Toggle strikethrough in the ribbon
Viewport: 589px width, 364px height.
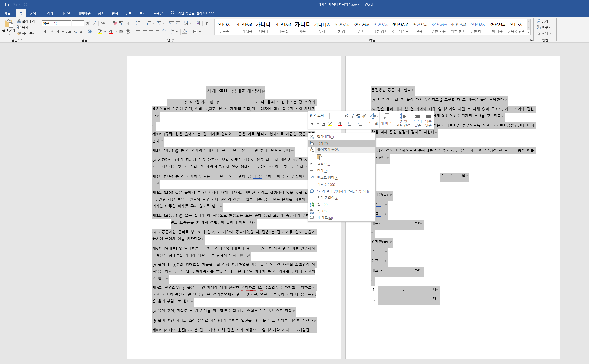click(x=69, y=32)
